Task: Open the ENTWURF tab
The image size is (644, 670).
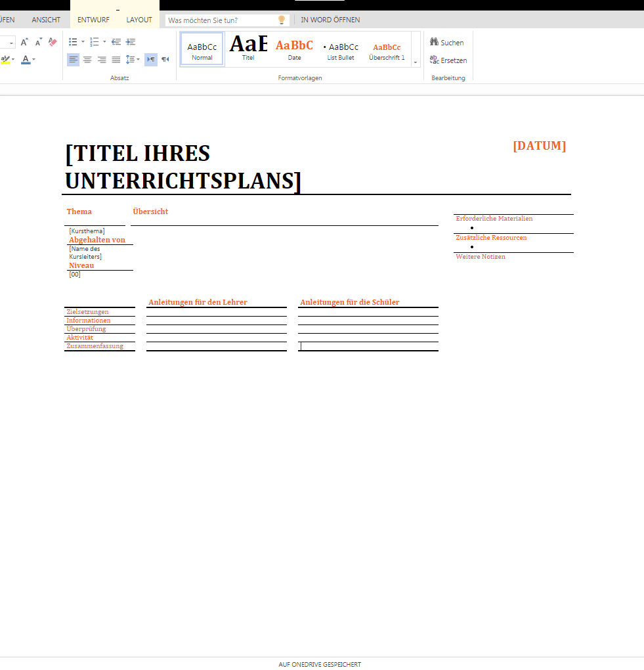Action: [93, 20]
